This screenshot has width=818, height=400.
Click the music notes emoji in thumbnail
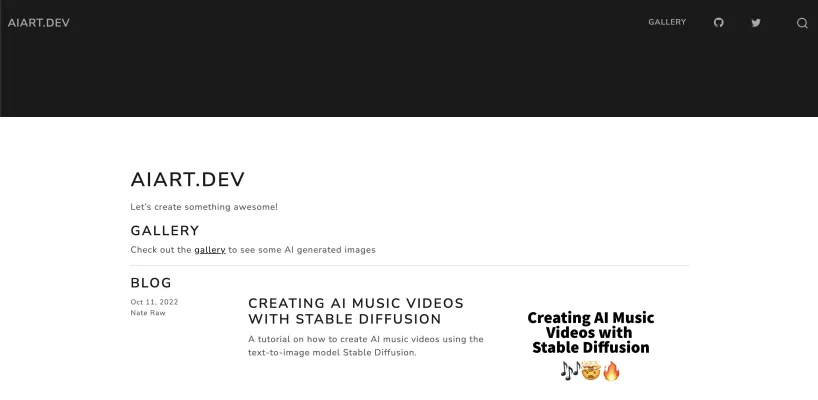click(x=570, y=371)
